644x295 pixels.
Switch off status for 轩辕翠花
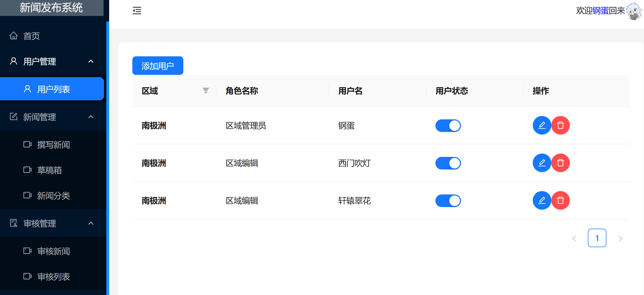(x=448, y=201)
